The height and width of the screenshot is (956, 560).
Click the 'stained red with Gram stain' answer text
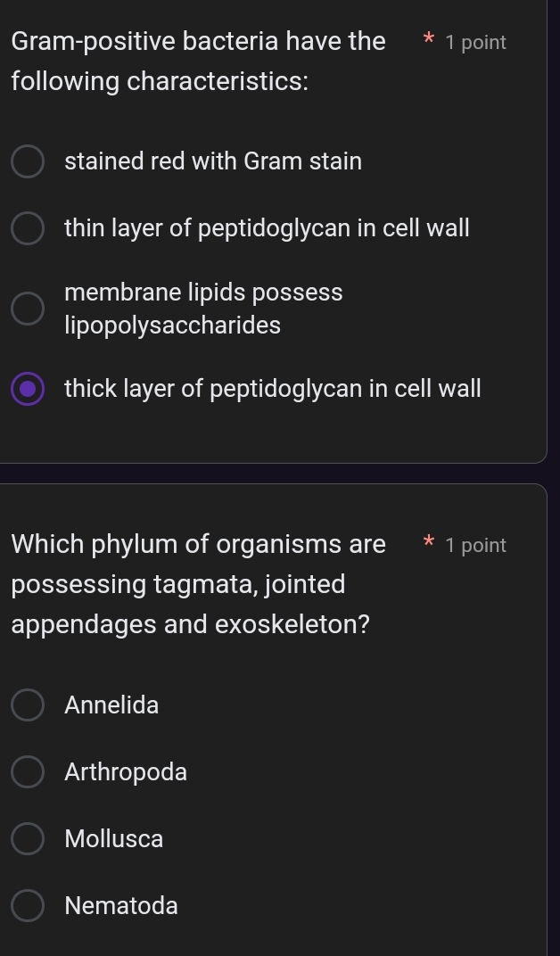pyautogui.click(x=214, y=161)
